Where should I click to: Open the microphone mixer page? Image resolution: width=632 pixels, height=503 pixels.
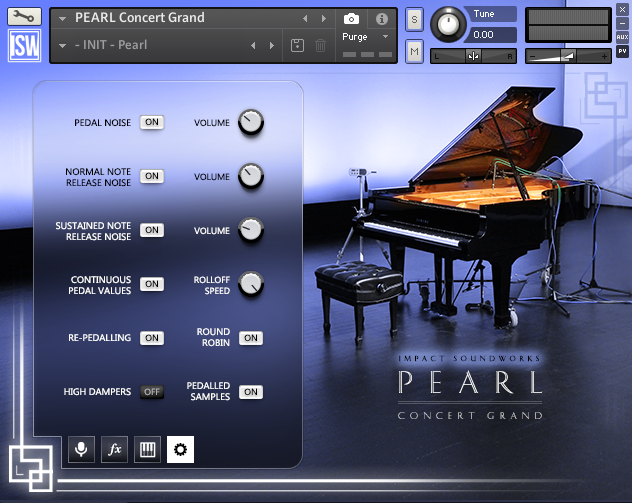(81, 449)
